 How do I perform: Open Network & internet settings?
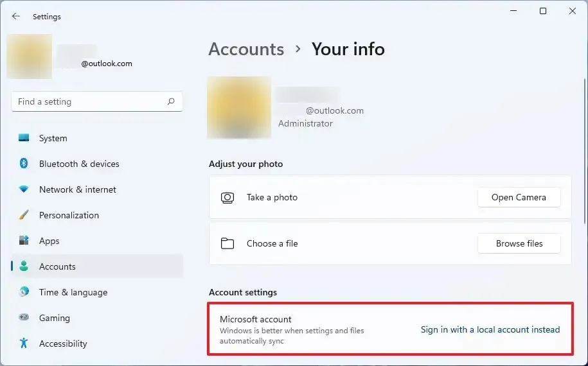tap(97, 189)
